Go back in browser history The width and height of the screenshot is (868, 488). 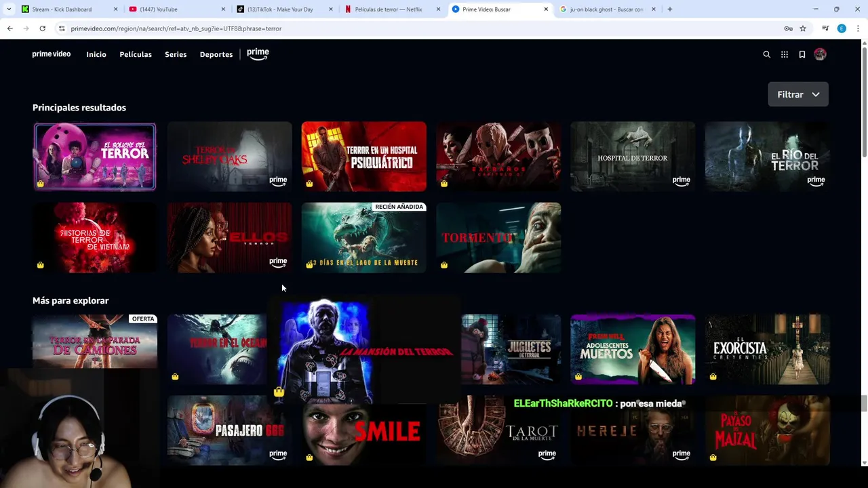pos(9,28)
